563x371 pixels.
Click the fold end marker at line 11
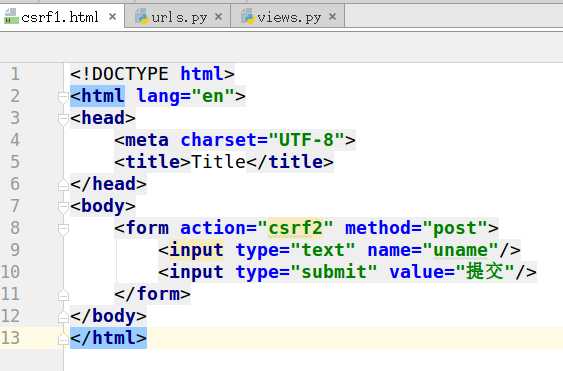[63, 295]
